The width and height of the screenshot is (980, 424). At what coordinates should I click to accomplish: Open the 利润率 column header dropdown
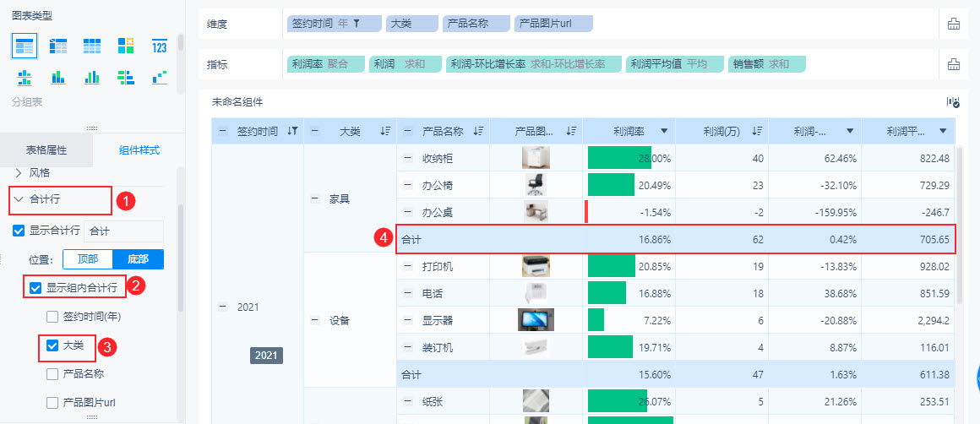coord(664,131)
